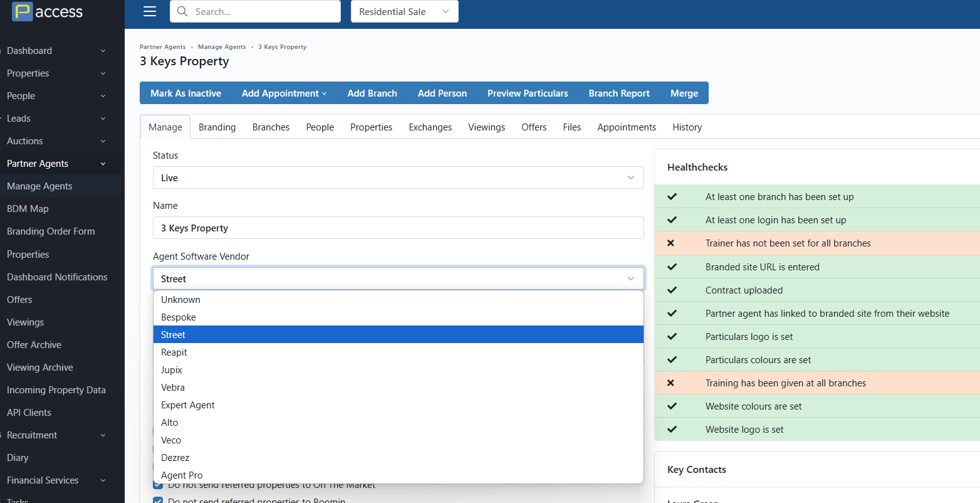Click checkmark icon beside Website logo is set
This screenshot has height=503, width=980.
coord(672,429)
